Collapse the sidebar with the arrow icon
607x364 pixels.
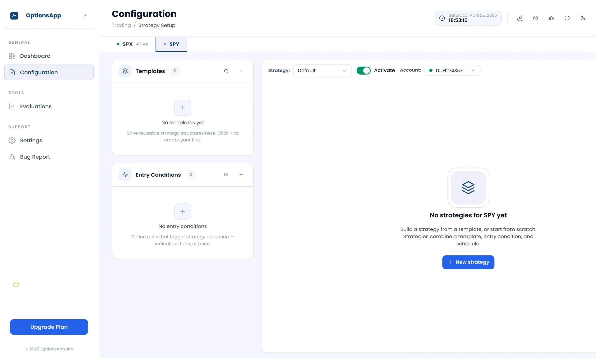(85, 16)
